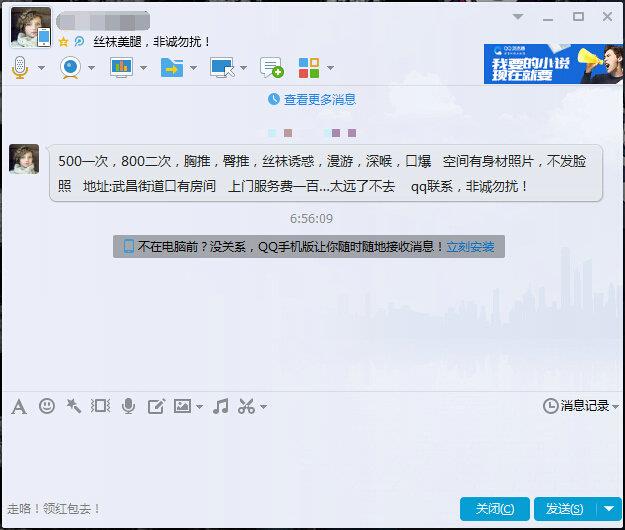625x530 pixels.
Task: Open the send options dropdown arrow
Action: click(609, 509)
